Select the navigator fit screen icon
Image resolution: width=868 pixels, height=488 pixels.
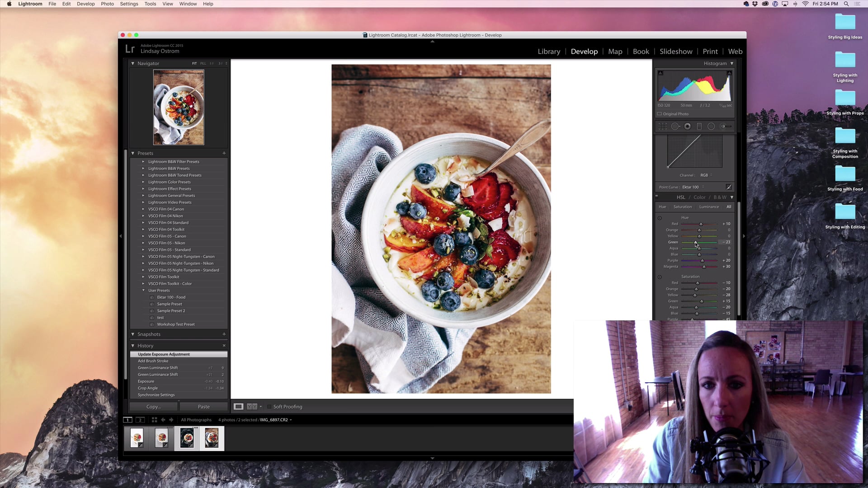click(194, 64)
